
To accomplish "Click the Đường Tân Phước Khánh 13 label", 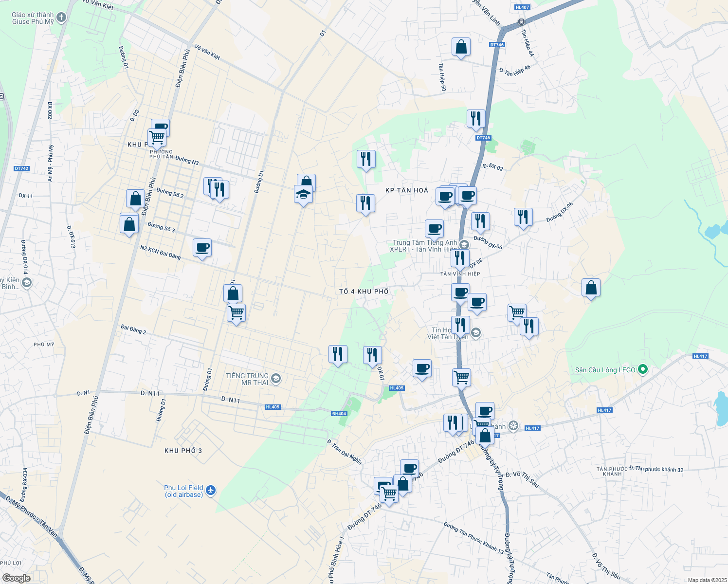I will coord(474,538).
